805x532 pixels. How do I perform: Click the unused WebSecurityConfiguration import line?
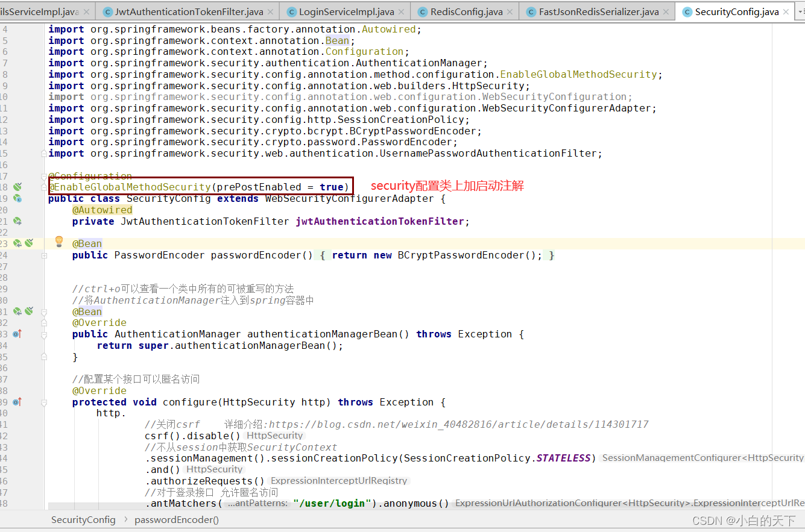pyautogui.click(x=340, y=96)
